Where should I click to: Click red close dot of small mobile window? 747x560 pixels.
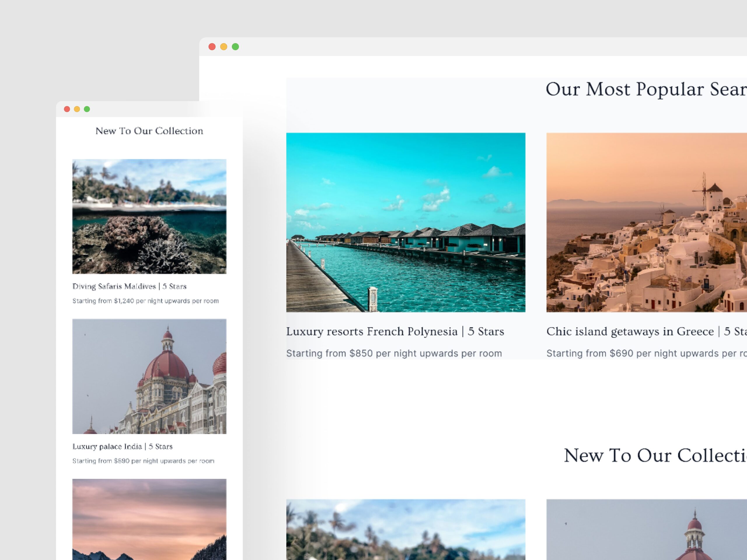pyautogui.click(x=67, y=109)
